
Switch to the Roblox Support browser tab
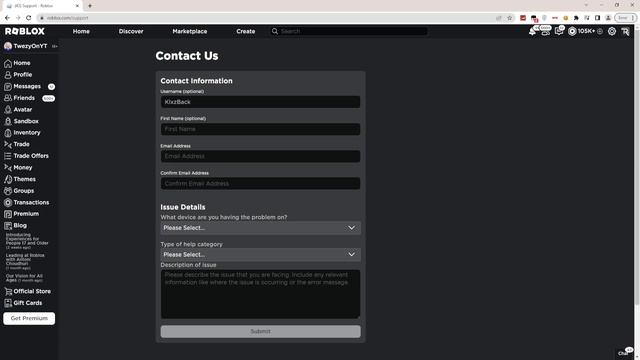point(41,6)
